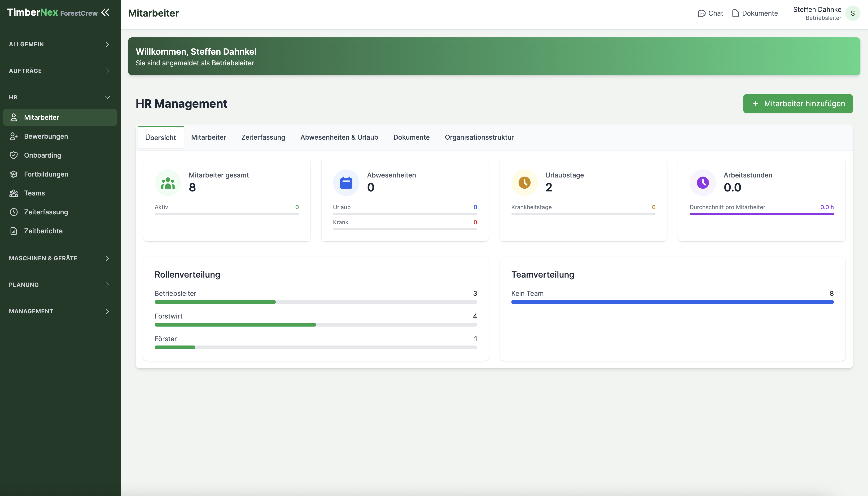Viewport: 868px width, 496px height.
Task: Go to Bewerbungen in sidebar
Action: pyautogui.click(x=60, y=136)
